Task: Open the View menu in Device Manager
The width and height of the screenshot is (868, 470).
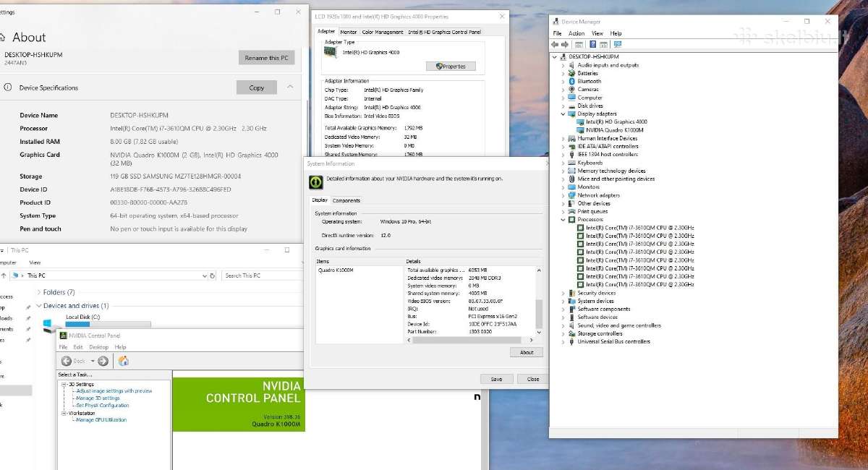Action: [597, 33]
